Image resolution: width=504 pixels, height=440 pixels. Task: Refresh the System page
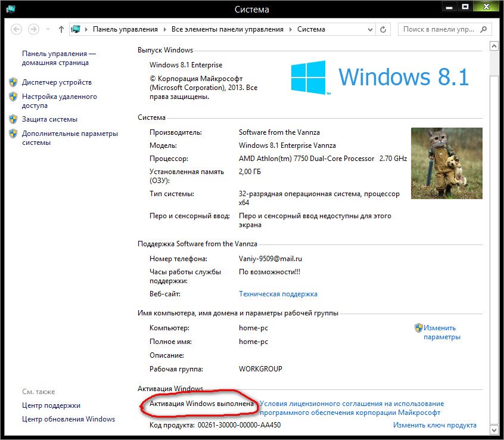(x=383, y=29)
